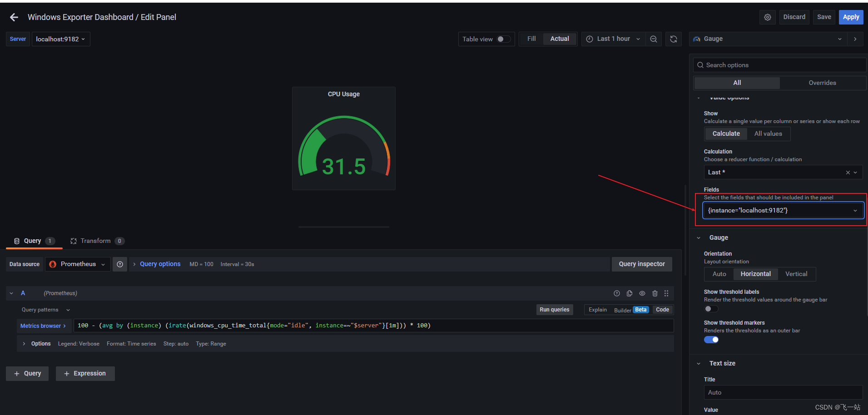Set orientation to Auto
This screenshot has width=868, height=415.
(x=719, y=274)
